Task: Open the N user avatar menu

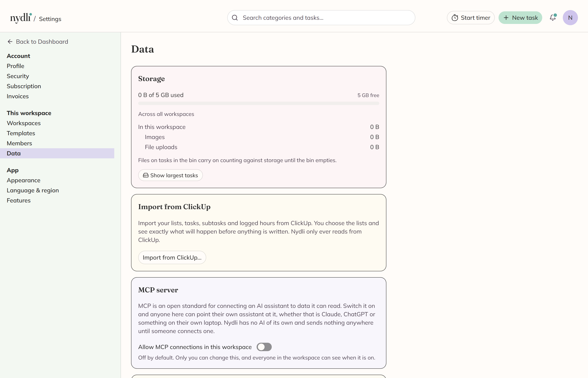Action: 570,18
